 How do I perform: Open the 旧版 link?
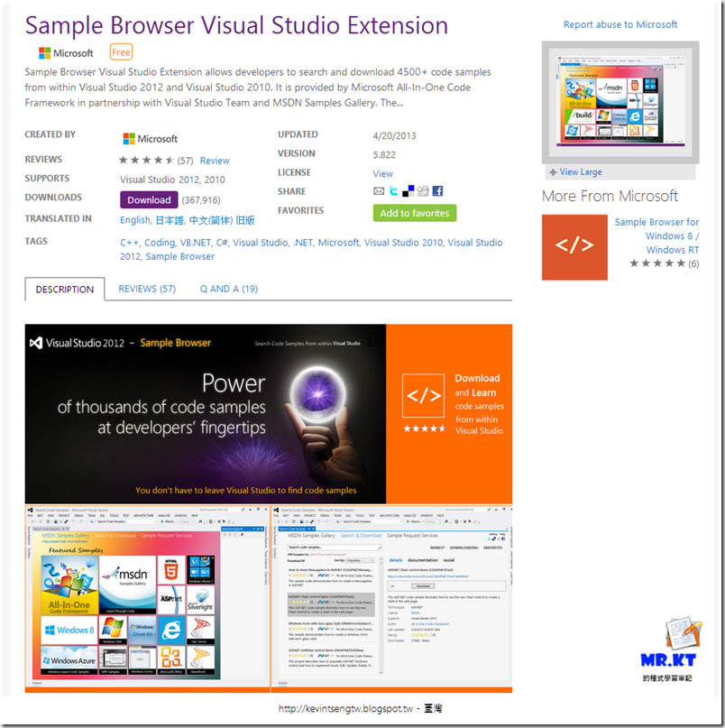click(245, 220)
